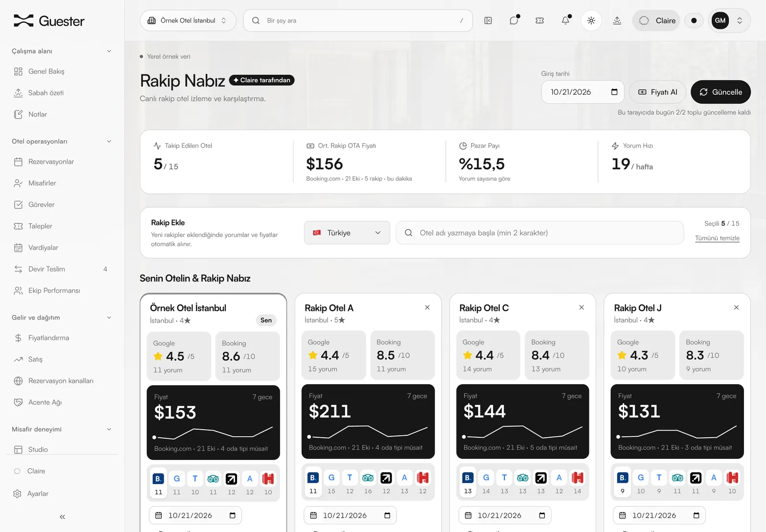
Task: Open the notifications bell
Action: point(565,21)
